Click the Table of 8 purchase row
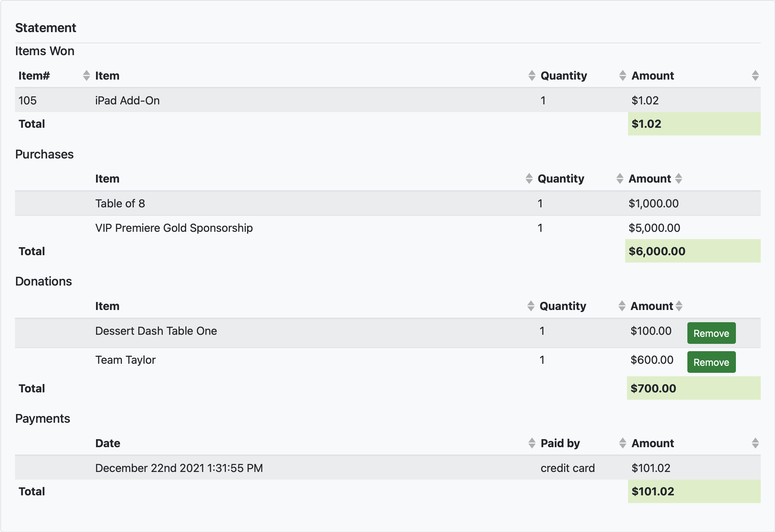Image resolution: width=775 pixels, height=532 pixels. click(x=120, y=204)
